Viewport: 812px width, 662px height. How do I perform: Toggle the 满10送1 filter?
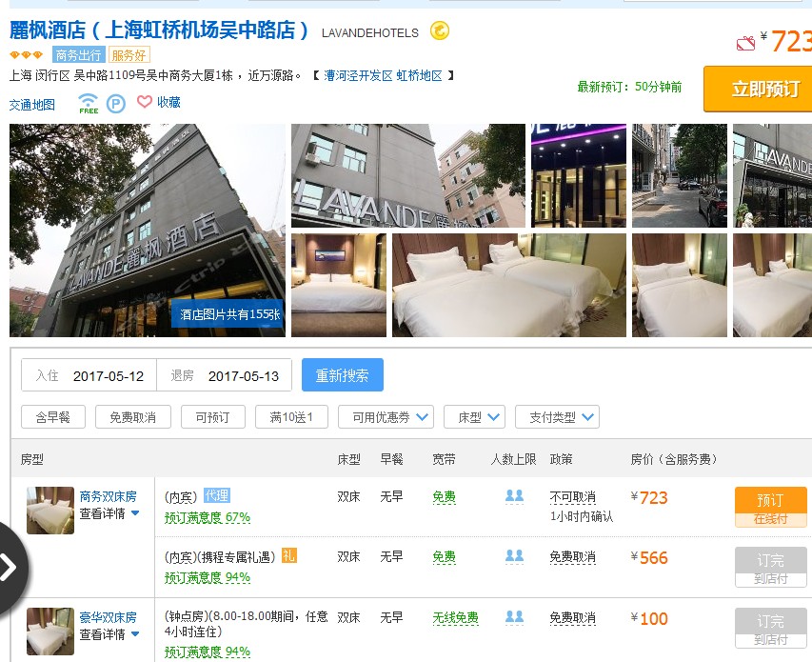click(291, 417)
